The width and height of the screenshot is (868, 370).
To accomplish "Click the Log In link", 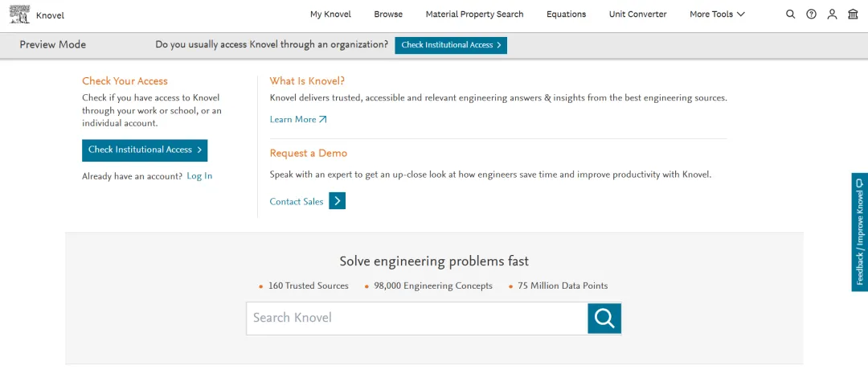I will pos(199,176).
